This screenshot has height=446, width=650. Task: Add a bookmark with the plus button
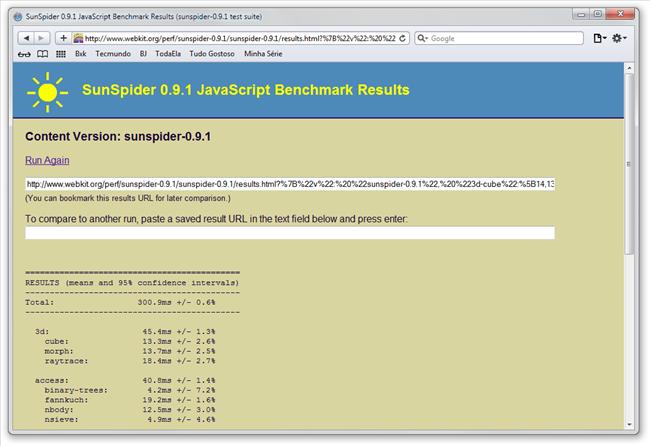[x=63, y=38]
